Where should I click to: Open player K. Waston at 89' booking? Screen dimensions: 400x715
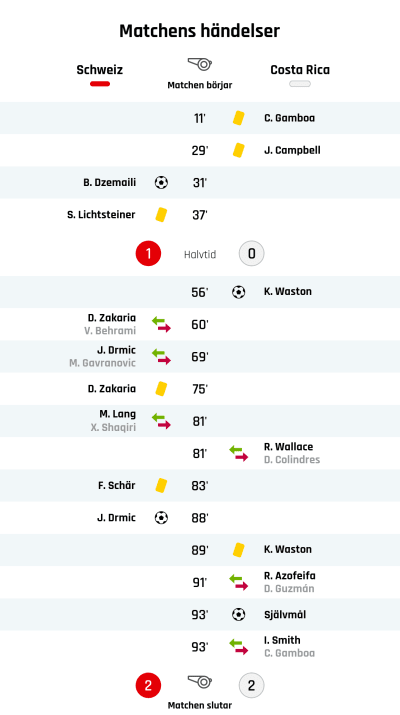pos(287,549)
